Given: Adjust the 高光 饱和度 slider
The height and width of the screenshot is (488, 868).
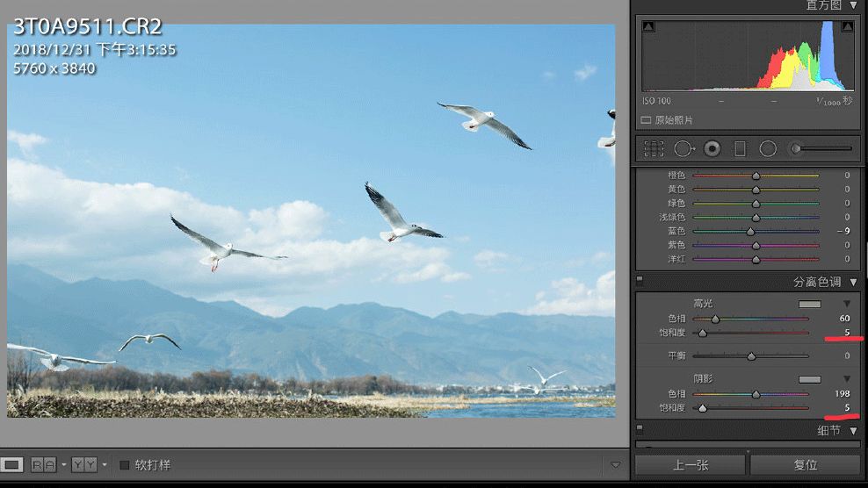Looking at the screenshot, I should [x=751, y=333].
